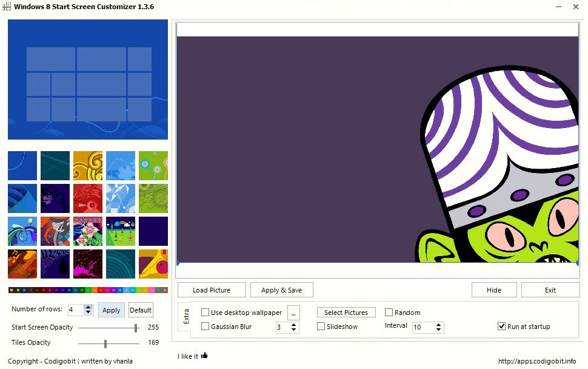588x369 pixels.
Task: Apply the number of rows setting
Action: tap(112, 310)
